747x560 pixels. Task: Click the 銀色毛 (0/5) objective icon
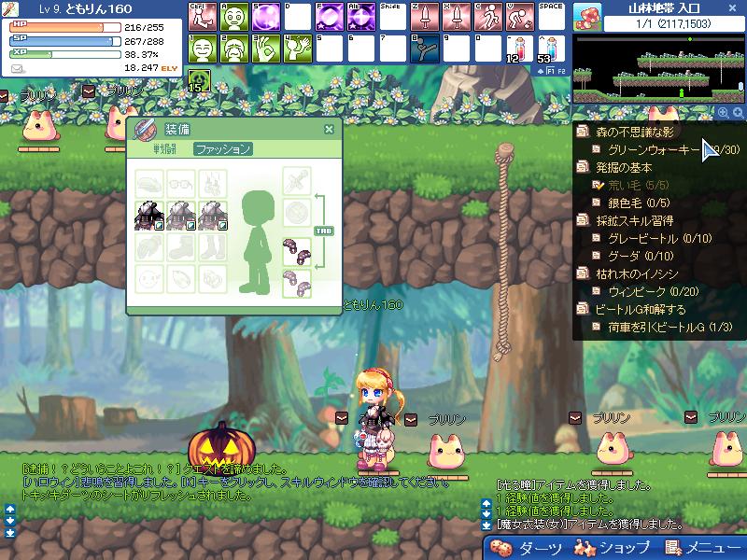pos(597,203)
